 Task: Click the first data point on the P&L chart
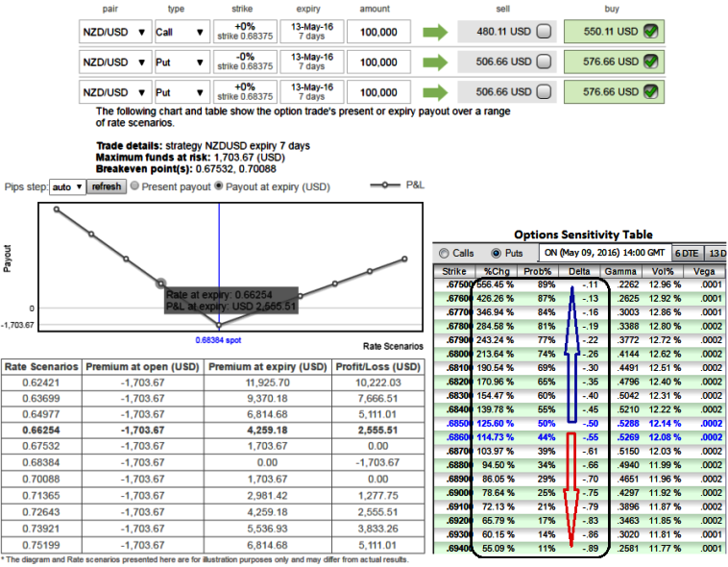(57, 210)
